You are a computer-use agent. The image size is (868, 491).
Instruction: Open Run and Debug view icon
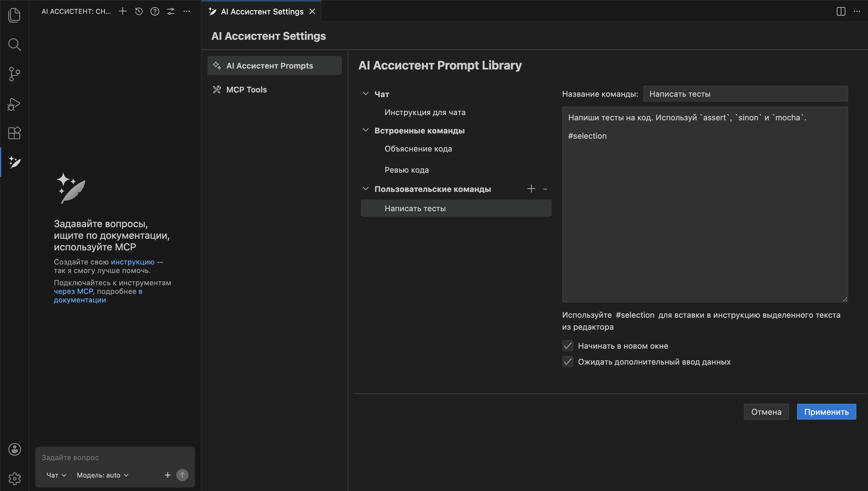tap(14, 104)
